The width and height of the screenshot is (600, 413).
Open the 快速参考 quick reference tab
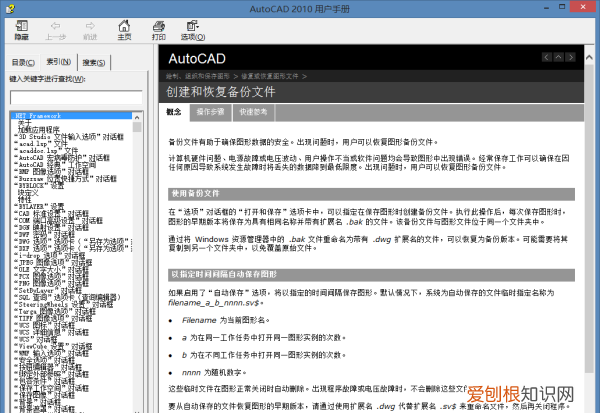click(x=253, y=112)
